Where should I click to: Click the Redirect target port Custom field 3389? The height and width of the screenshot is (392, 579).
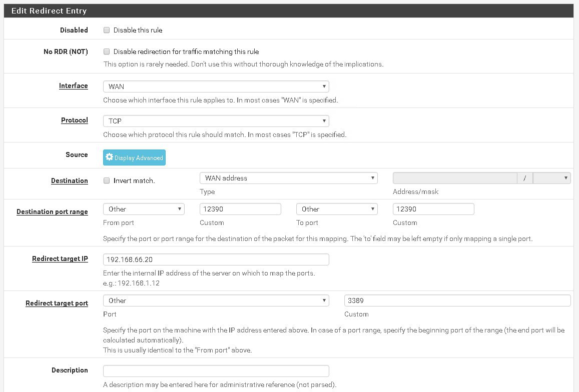[457, 300]
